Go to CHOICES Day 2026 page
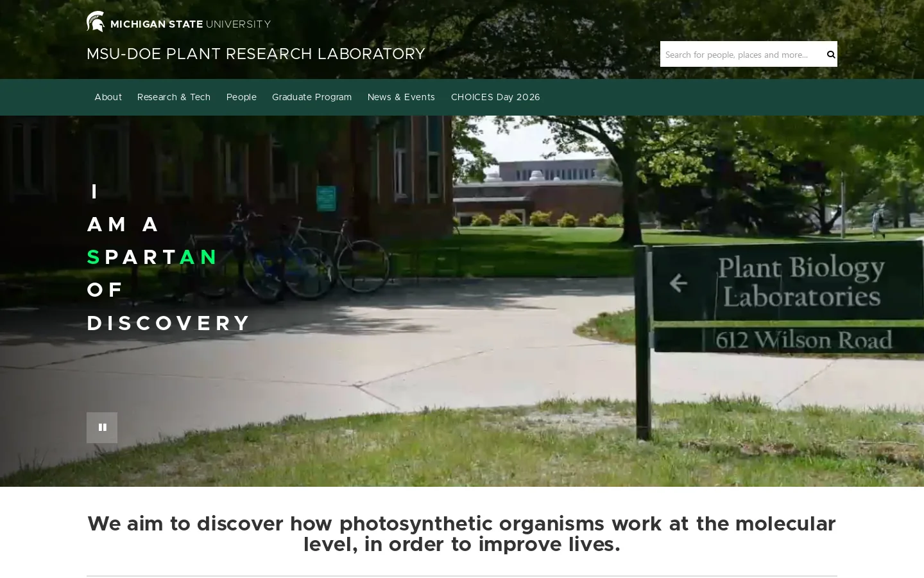Image resolution: width=924 pixels, height=578 pixels. [495, 98]
